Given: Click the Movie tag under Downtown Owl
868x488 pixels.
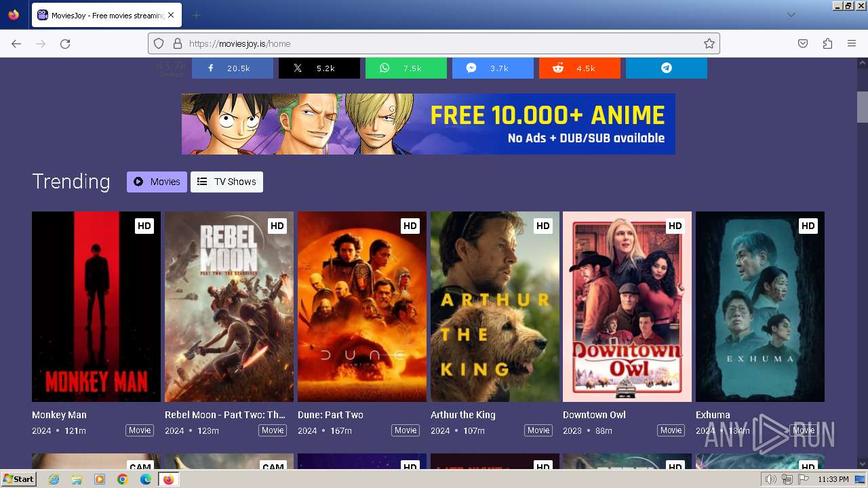Looking at the screenshot, I should point(671,430).
